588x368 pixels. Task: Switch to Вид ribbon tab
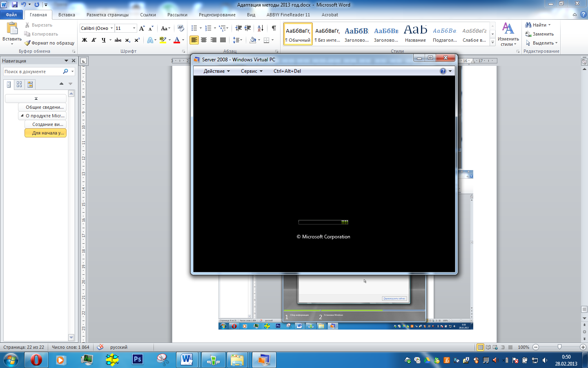click(x=251, y=15)
